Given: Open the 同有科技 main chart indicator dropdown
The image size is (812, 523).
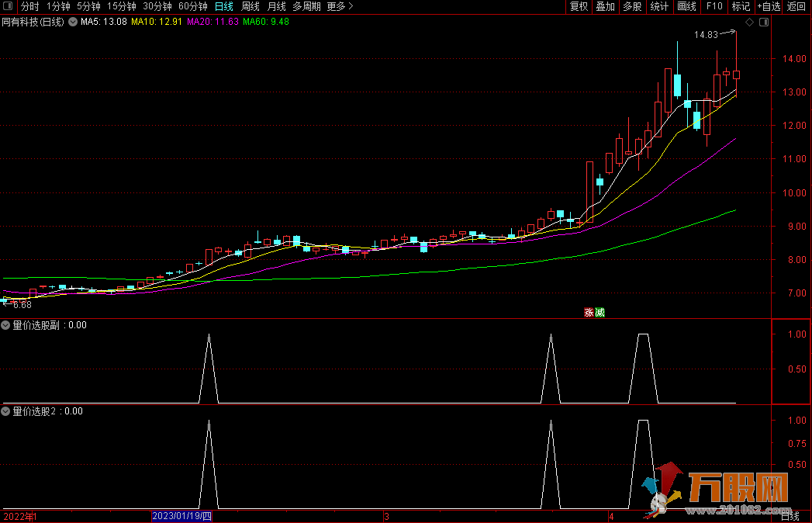Looking at the screenshot, I should 73,22.
